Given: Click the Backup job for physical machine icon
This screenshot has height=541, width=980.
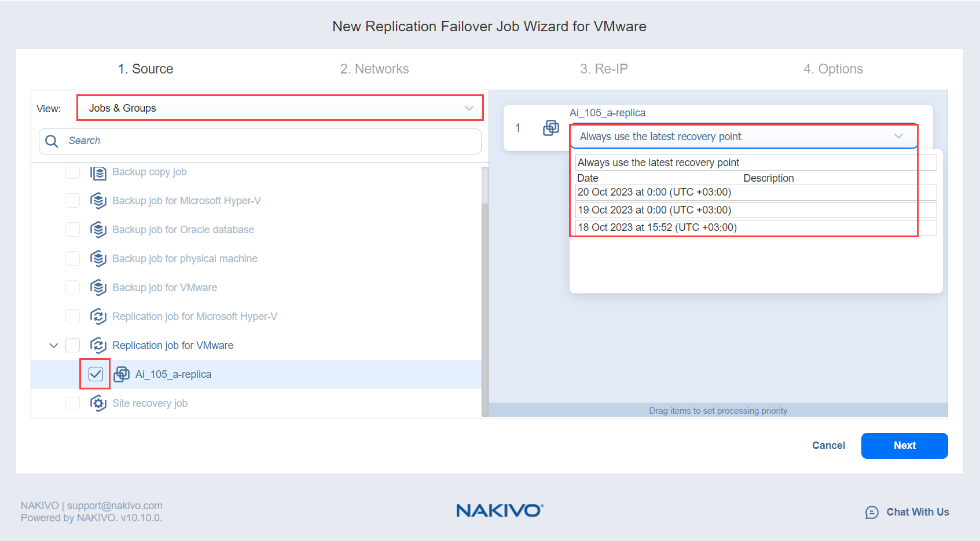Looking at the screenshot, I should click(x=98, y=259).
